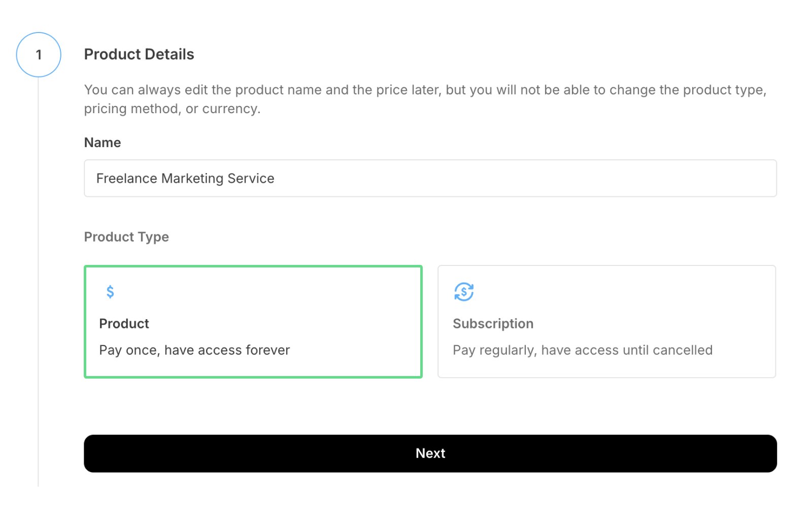Screen dimensions: 812x509
Task: Click the recurring dollar Subscription icon
Action: (x=463, y=292)
